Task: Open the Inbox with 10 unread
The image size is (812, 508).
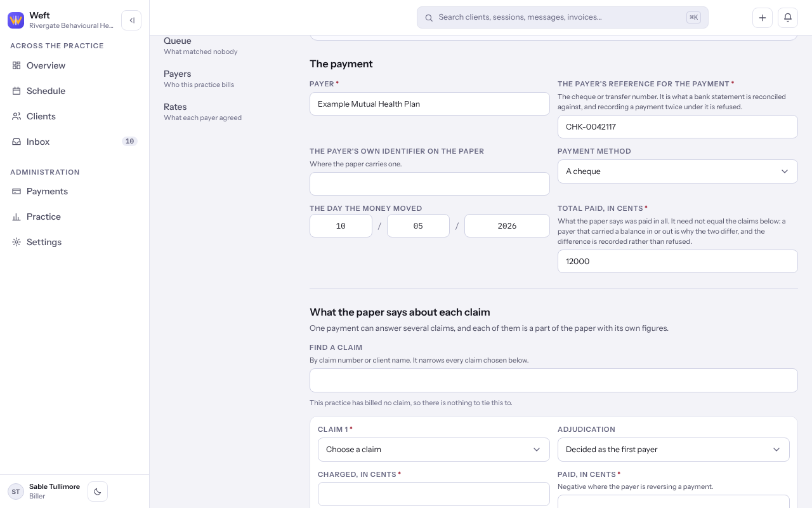Action: [x=75, y=142]
